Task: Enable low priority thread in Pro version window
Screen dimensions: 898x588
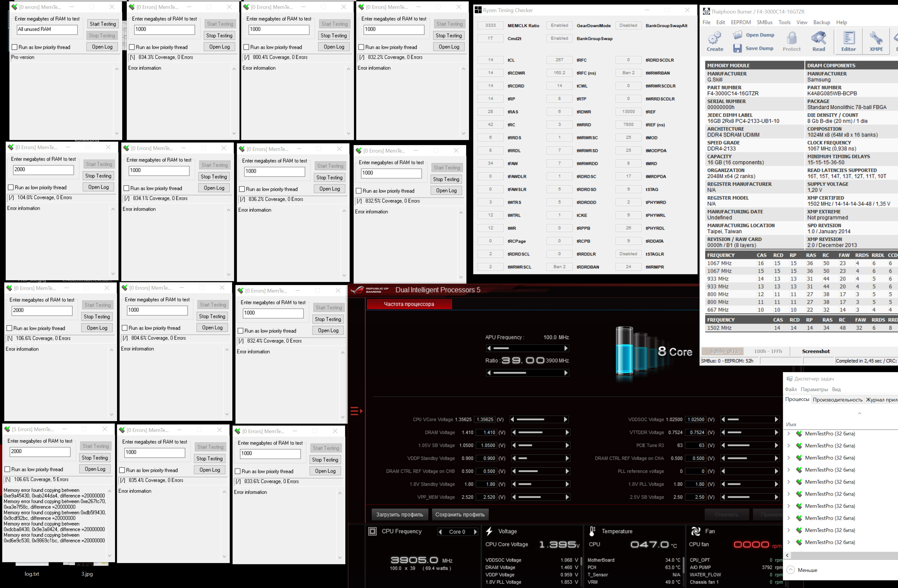Action: click(15, 47)
